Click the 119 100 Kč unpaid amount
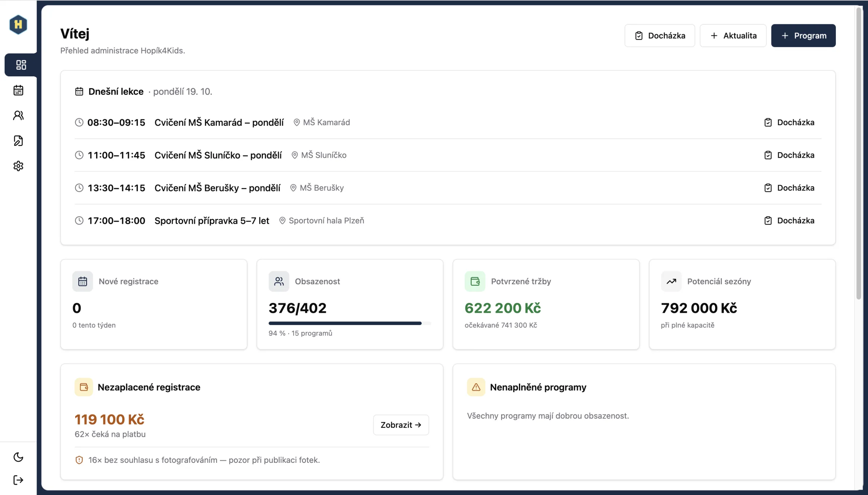Screen dimensions: 868x495 [x=110, y=419]
